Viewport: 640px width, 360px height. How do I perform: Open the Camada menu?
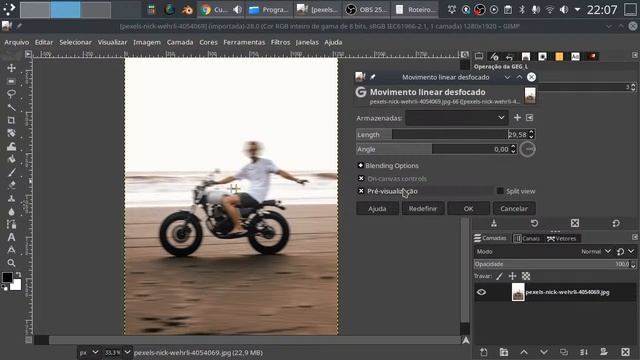tap(180, 42)
